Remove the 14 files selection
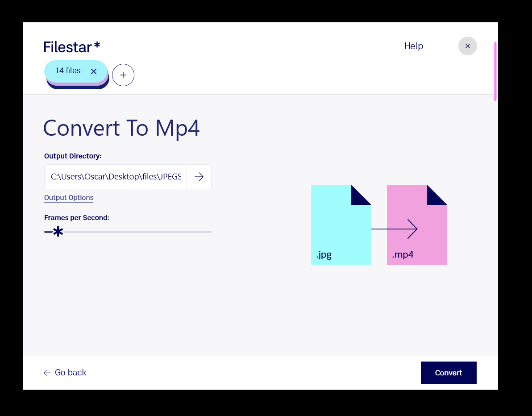The width and height of the screenshot is (532, 416). [94, 71]
